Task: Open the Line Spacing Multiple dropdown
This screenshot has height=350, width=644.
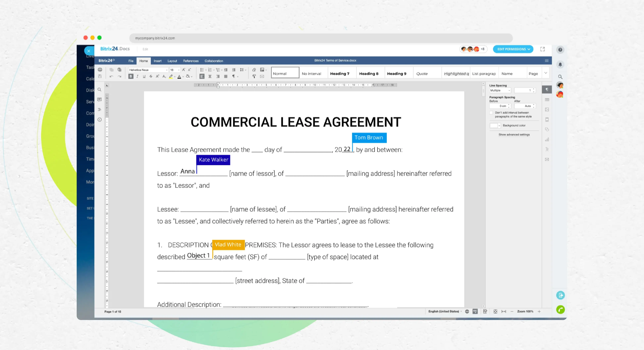Action: [500, 90]
